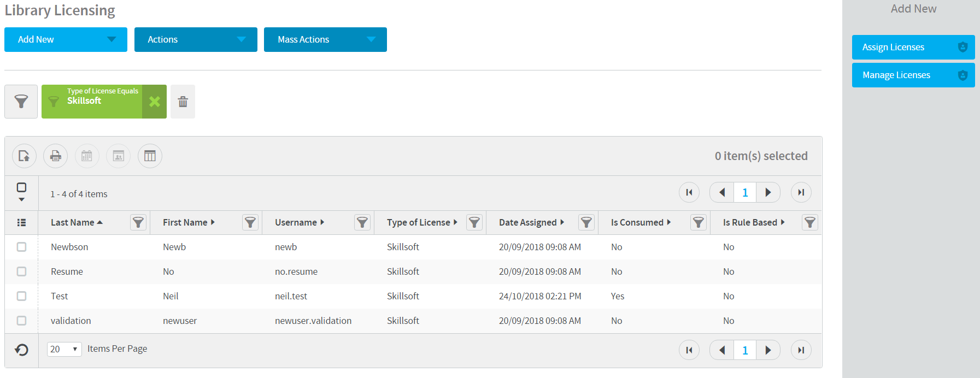Click the export file icon
The height and width of the screenshot is (378, 980).
24,156
